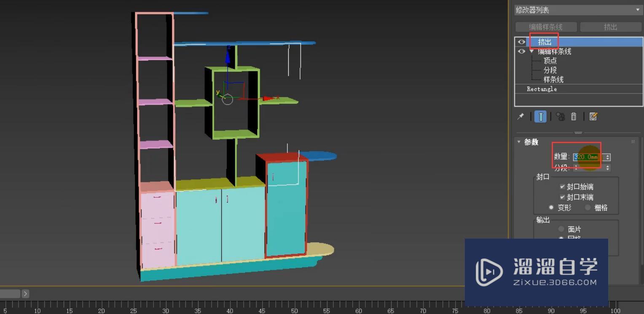Screen dimensions: 644x314
Task: Click 分段 spinner arrows
Action: (607, 168)
